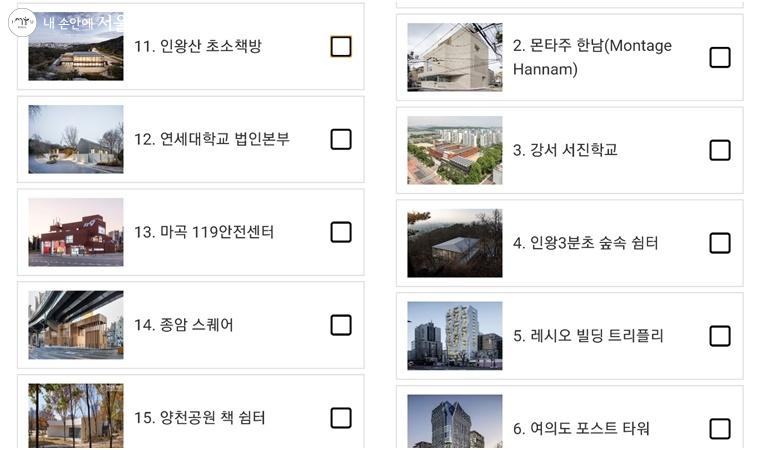This screenshot has width=760, height=450.
Task: Check the 인왕3분초 숲속 쉼터 checkbox
Action: coord(720,243)
